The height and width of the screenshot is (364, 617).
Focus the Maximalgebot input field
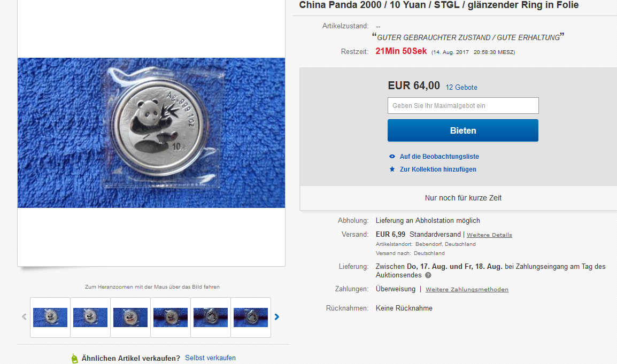click(463, 105)
